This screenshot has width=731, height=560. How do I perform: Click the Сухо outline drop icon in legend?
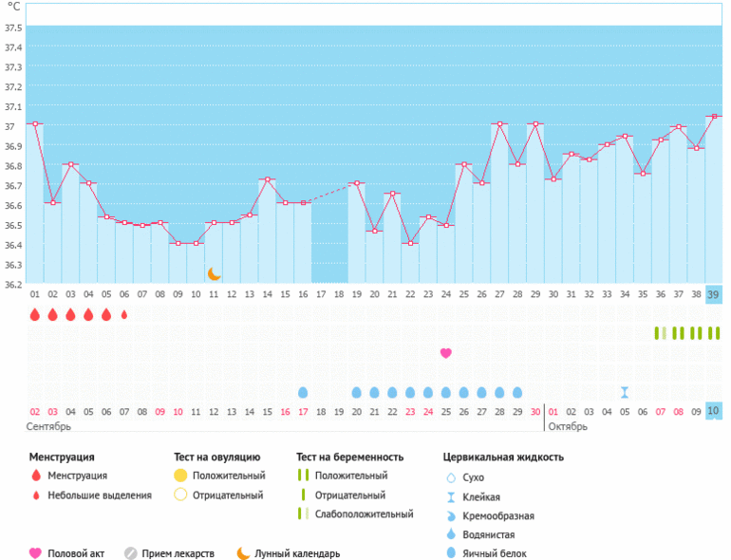point(452,478)
